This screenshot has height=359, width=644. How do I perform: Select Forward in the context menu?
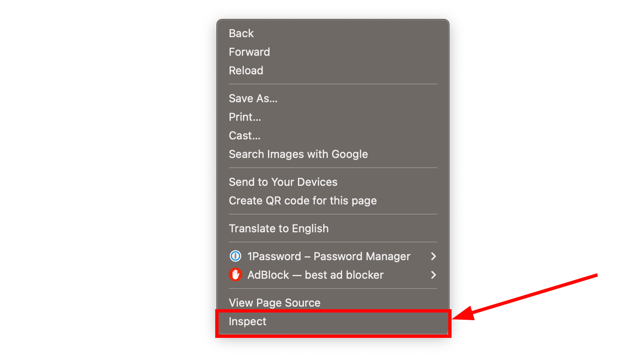point(249,52)
